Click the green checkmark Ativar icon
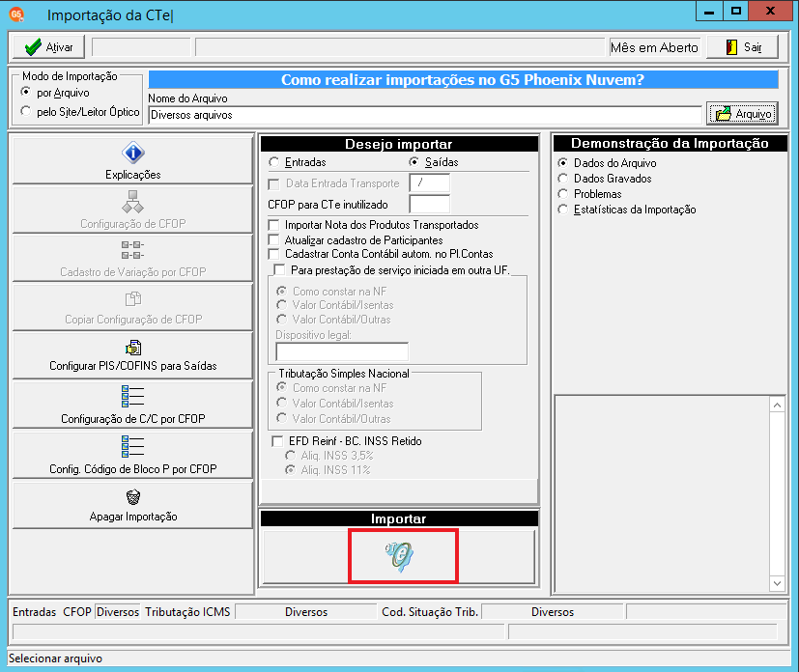 tap(33, 47)
